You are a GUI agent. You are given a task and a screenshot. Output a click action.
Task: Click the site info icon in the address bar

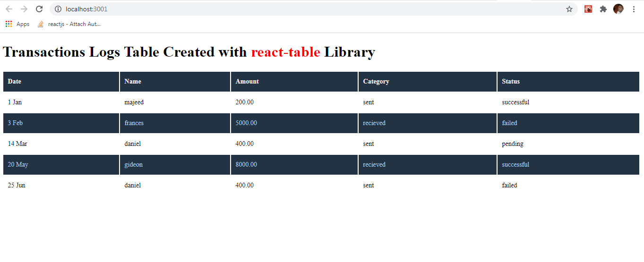tap(58, 9)
